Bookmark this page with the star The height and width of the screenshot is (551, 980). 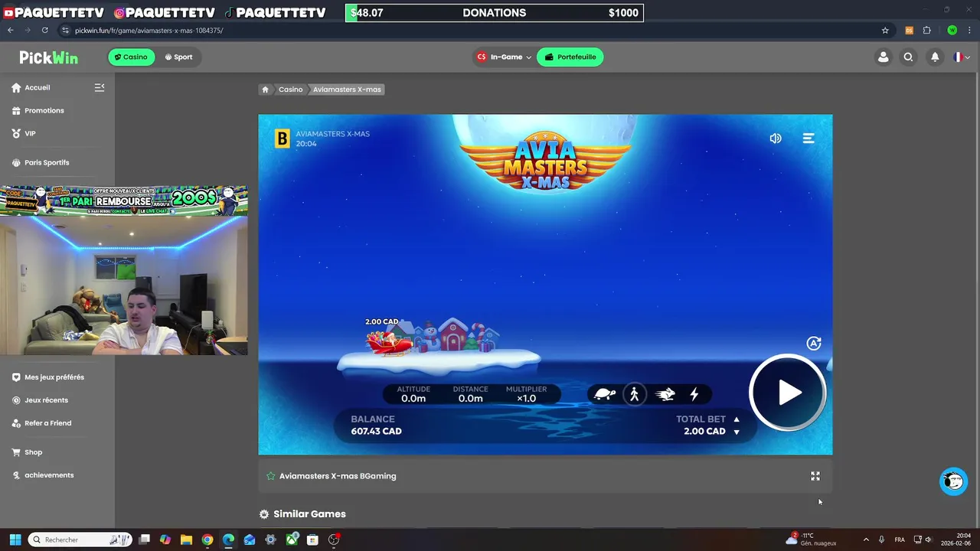885,31
